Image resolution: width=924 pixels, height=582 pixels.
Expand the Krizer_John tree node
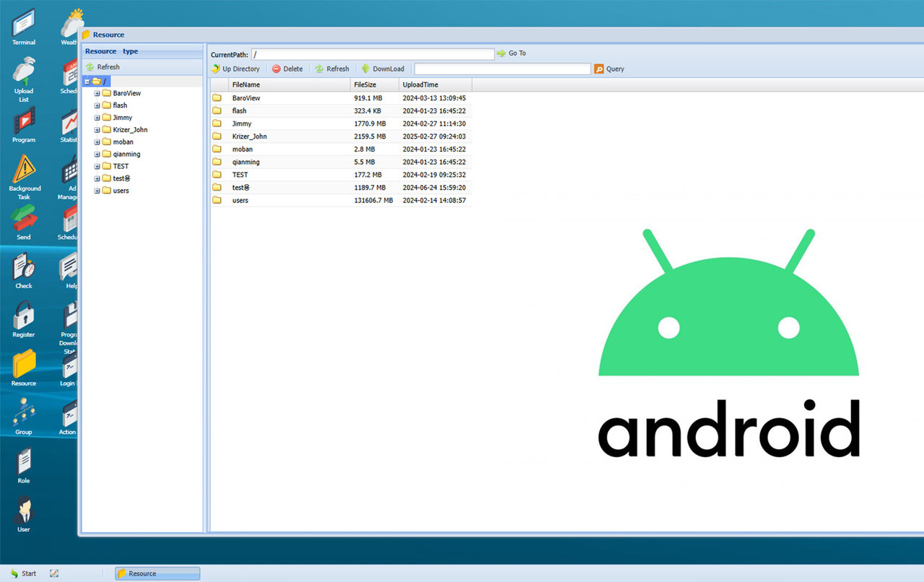[97, 130]
